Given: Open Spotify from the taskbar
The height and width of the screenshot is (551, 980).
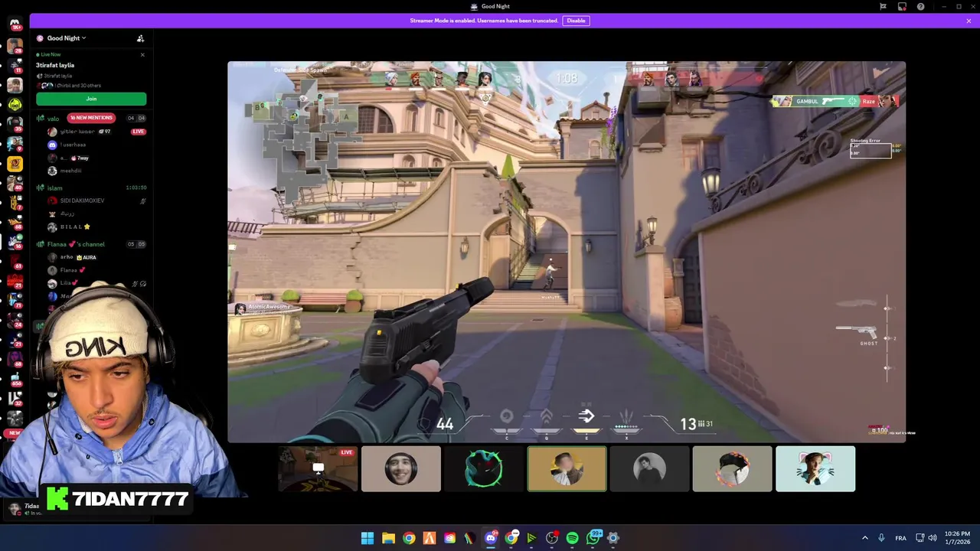Looking at the screenshot, I should (572, 538).
